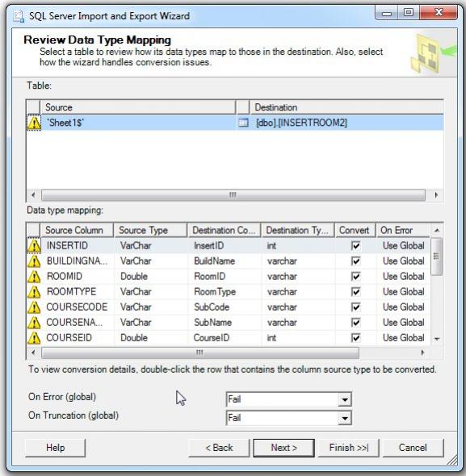Click the Destination Ty... column header

[x=298, y=230]
